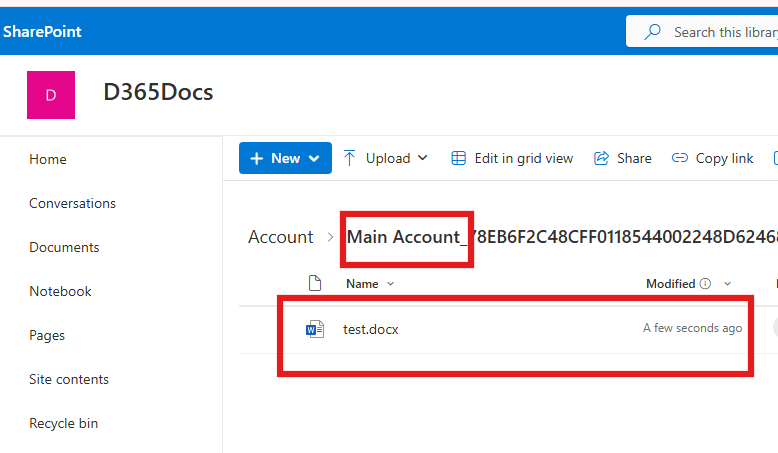Click the pink D365Docs site logo
Image resolution: width=778 pixels, height=453 pixels.
pos(51,95)
